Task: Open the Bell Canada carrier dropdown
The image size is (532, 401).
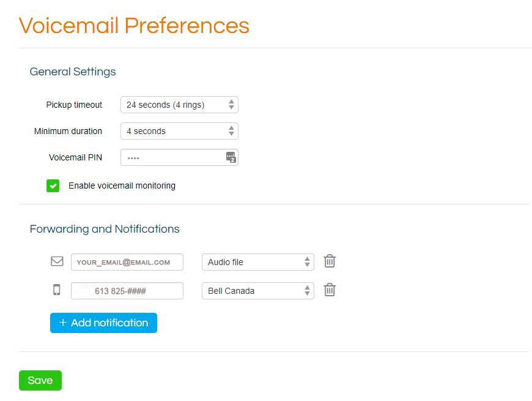Action: [258, 291]
